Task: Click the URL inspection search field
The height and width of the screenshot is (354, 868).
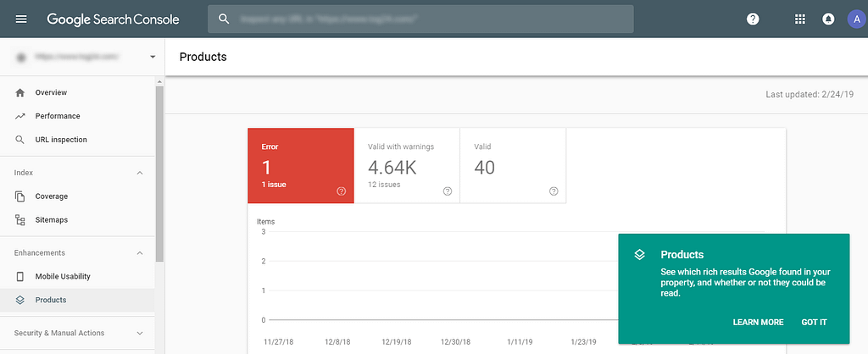Action: (x=420, y=19)
